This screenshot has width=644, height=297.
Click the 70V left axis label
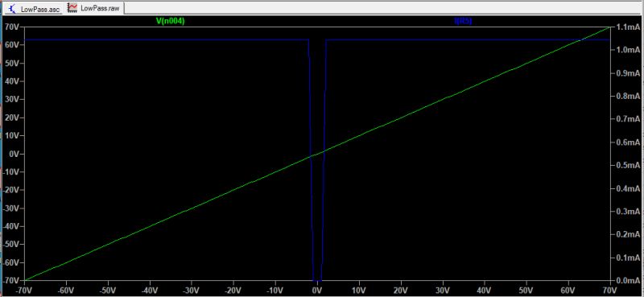point(13,27)
